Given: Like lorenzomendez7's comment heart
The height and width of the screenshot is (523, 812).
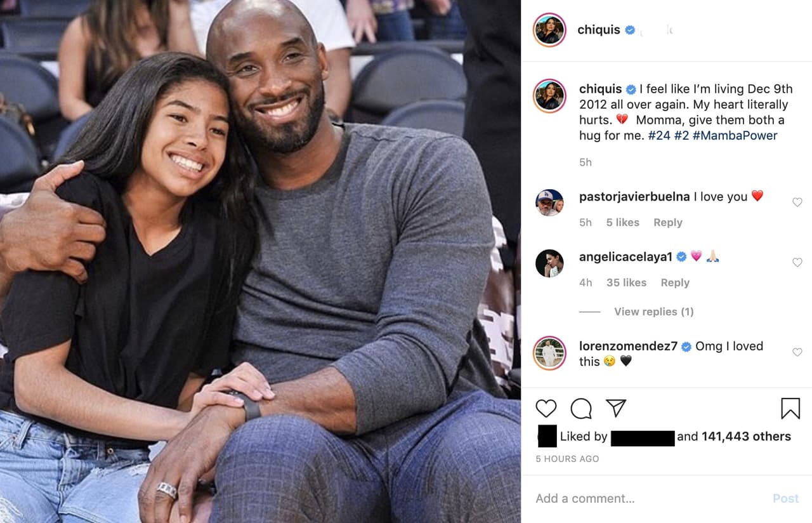Looking at the screenshot, I should pyautogui.click(x=797, y=352).
